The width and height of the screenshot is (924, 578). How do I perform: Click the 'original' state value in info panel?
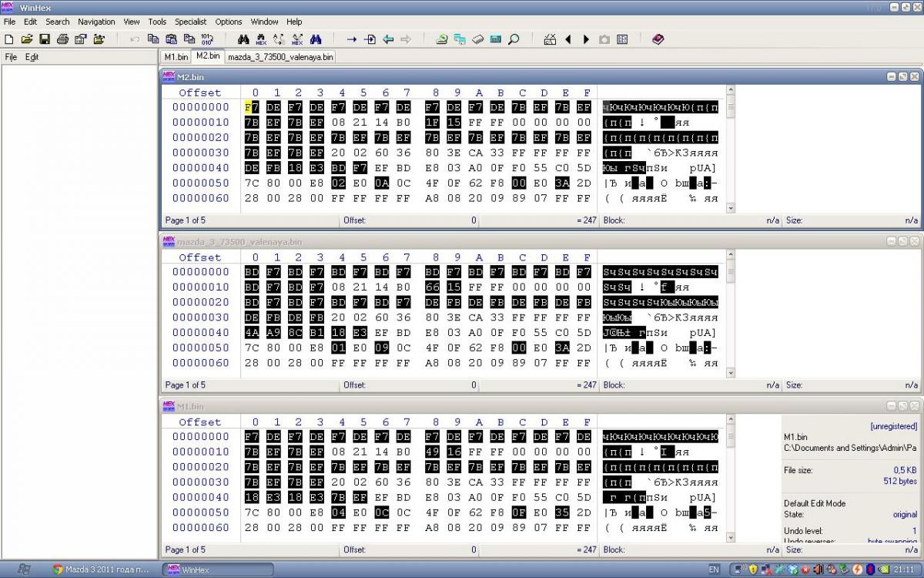pos(905,514)
